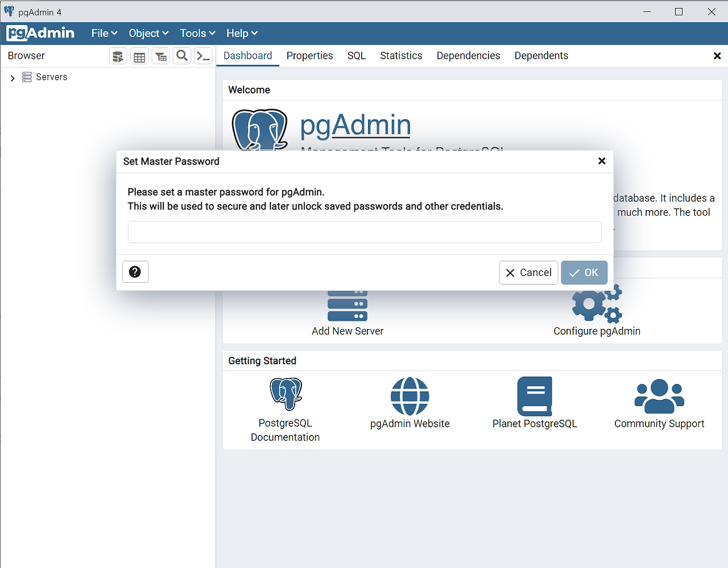The height and width of the screenshot is (568, 728).
Task: Switch to the Statistics tab
Action: tap(401, 56)
